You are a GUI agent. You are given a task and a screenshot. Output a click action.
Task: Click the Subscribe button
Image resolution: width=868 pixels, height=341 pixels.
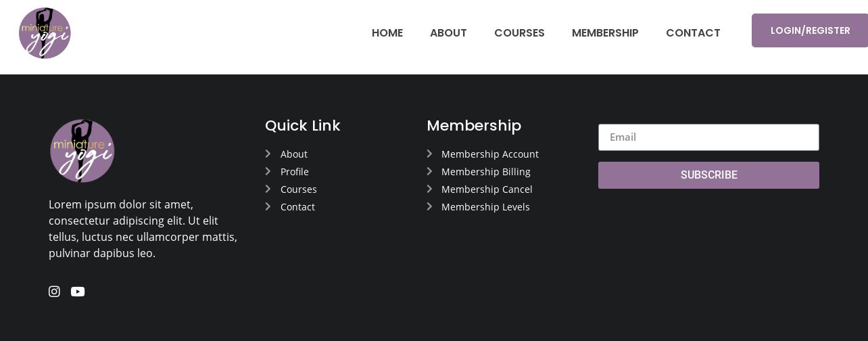pos(708,175)
